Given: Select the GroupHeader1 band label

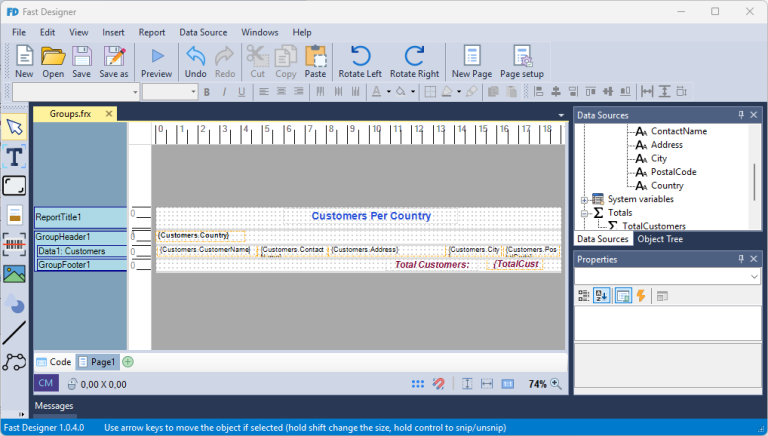Looking at the screenshot, I should pos(81,237).
